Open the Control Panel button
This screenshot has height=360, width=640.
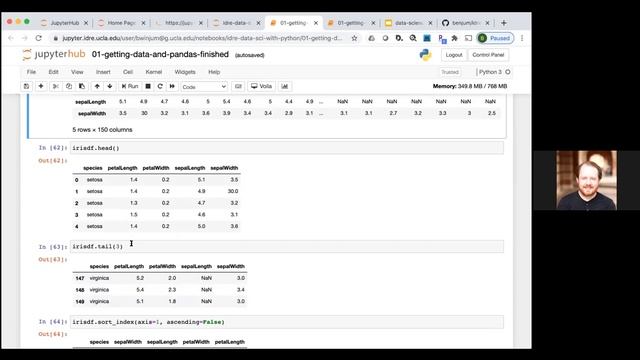coord(488,55)
